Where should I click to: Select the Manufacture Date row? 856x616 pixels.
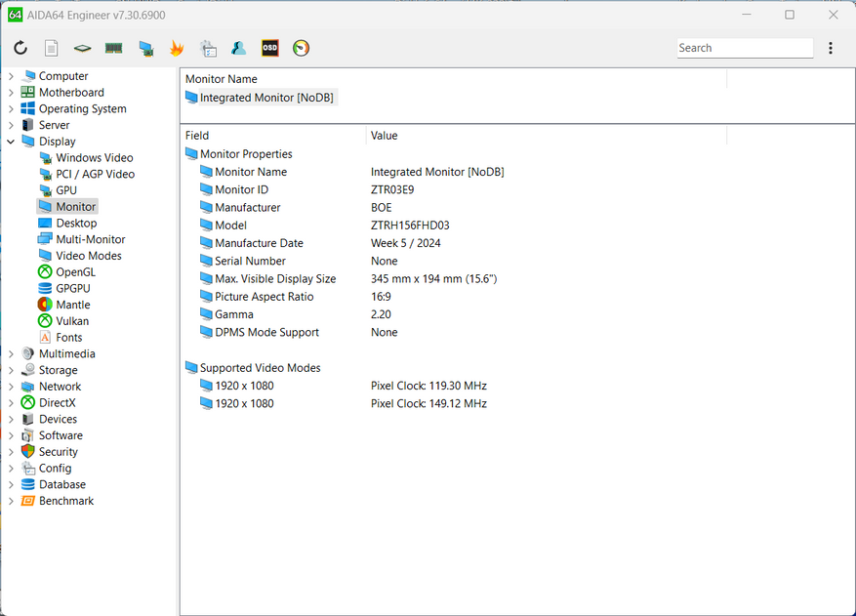pos(259,243)
